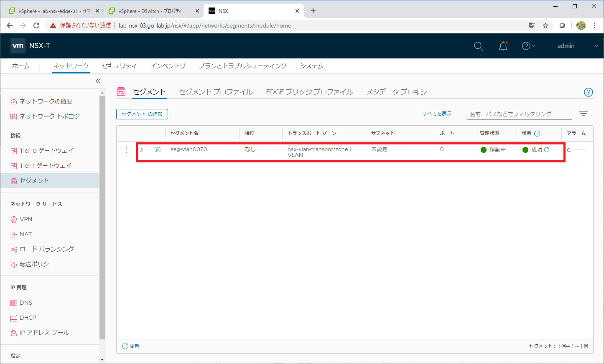
Task: Click the segments page help icon
Action: 588,92
